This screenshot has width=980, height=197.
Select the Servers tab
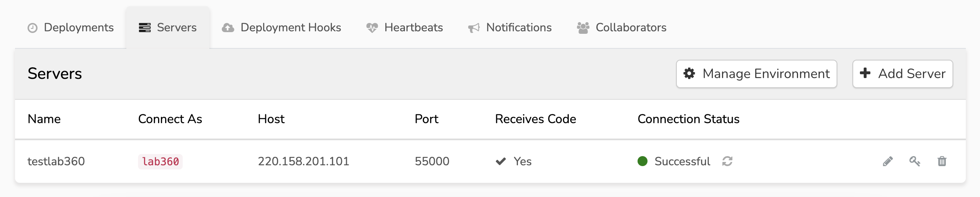point(168,28)
